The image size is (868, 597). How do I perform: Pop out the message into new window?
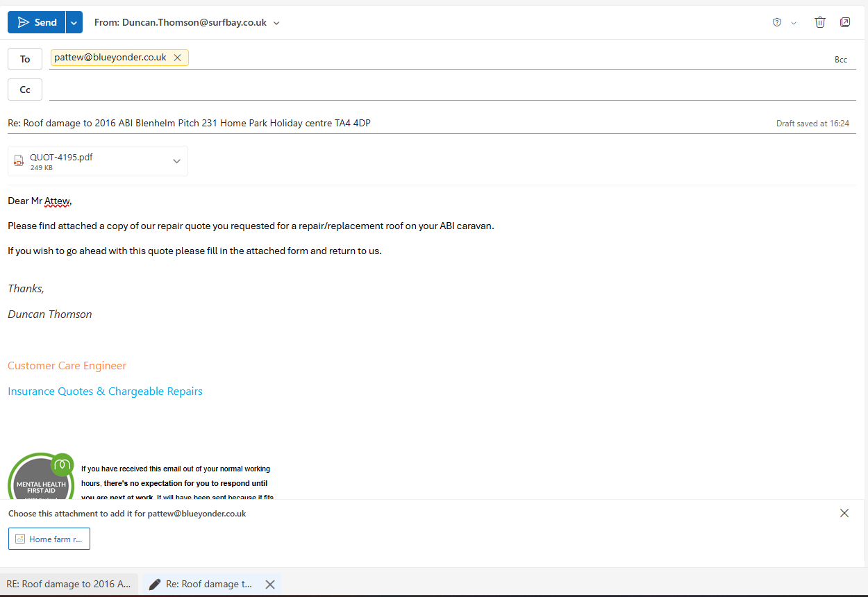tap(845, 22)
